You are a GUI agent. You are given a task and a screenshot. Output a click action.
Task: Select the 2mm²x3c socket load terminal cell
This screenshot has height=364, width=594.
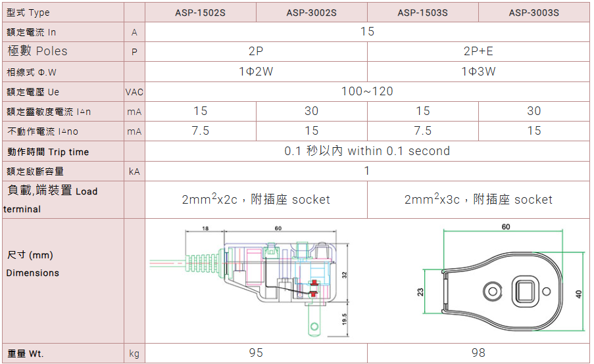tap(478, 199)
